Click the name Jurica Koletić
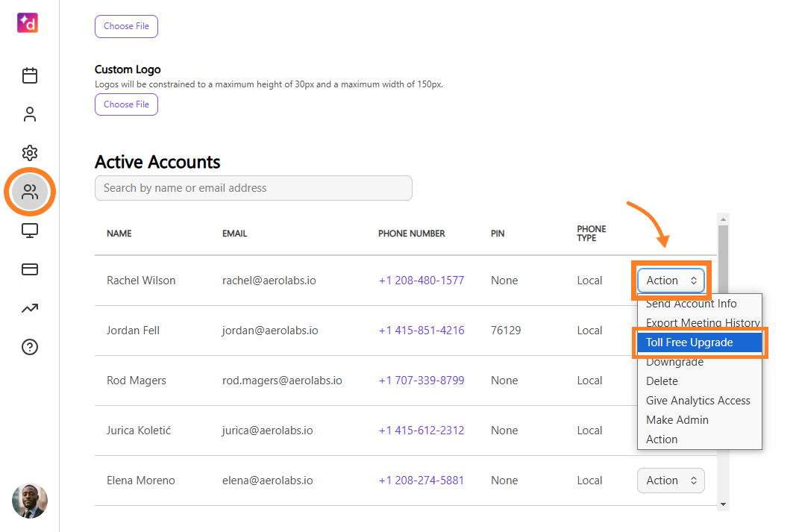Screen dimensions: 799x532 tap(139, 430)
